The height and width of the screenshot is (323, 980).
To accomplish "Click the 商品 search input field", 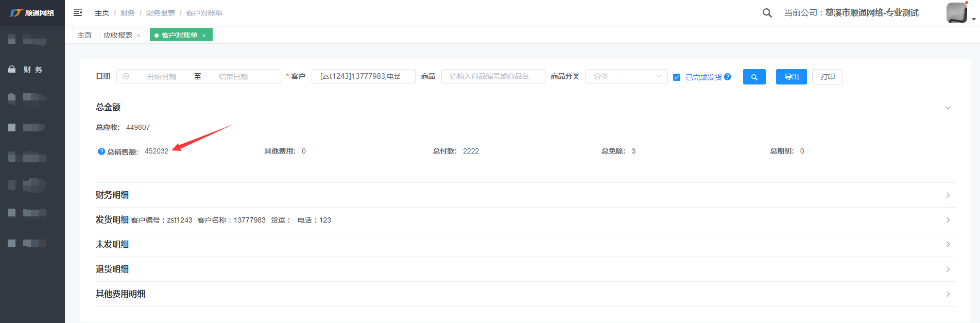I will click(493, 76).
